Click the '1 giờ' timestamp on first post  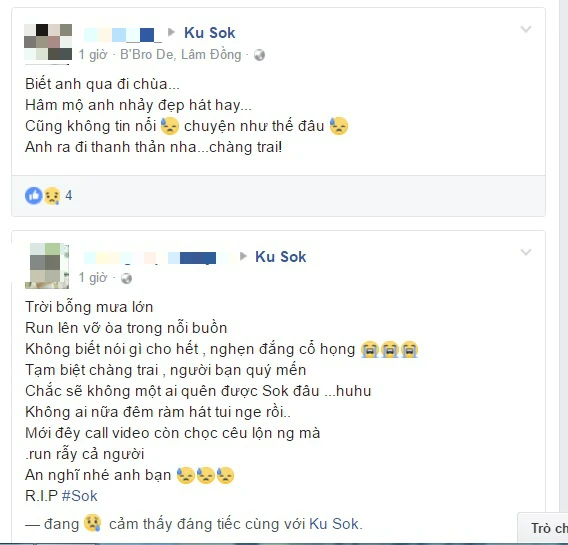[93, 55]
